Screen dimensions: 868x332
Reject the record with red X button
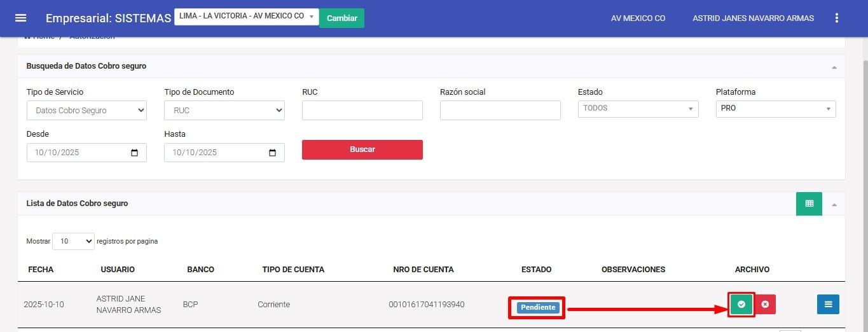tap(765, 305)
